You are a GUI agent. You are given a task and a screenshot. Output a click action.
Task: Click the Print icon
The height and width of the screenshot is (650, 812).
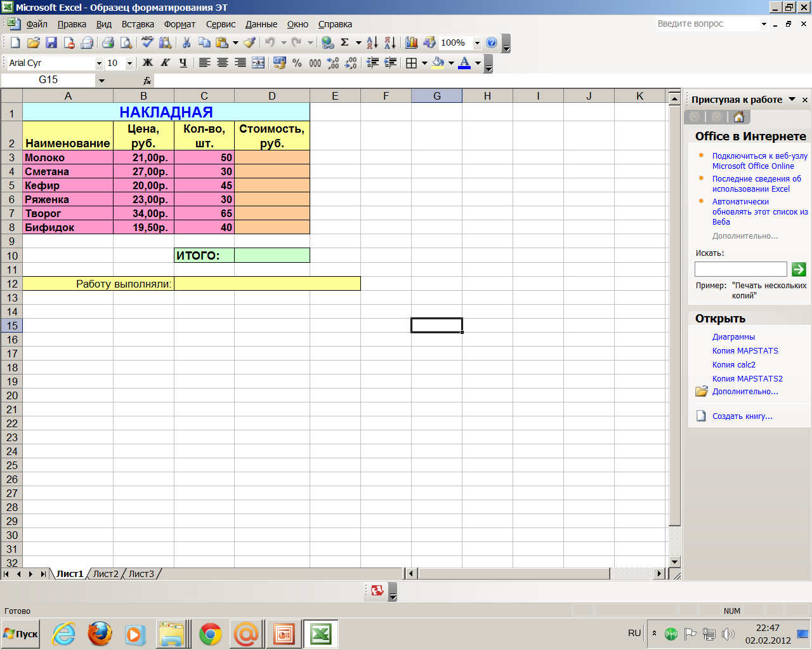point(108,43)
